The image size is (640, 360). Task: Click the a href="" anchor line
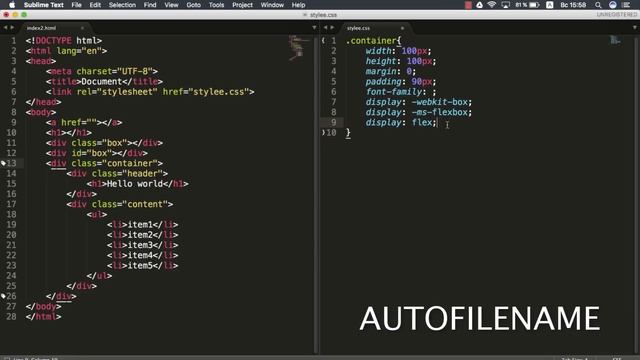click(84, 122)
